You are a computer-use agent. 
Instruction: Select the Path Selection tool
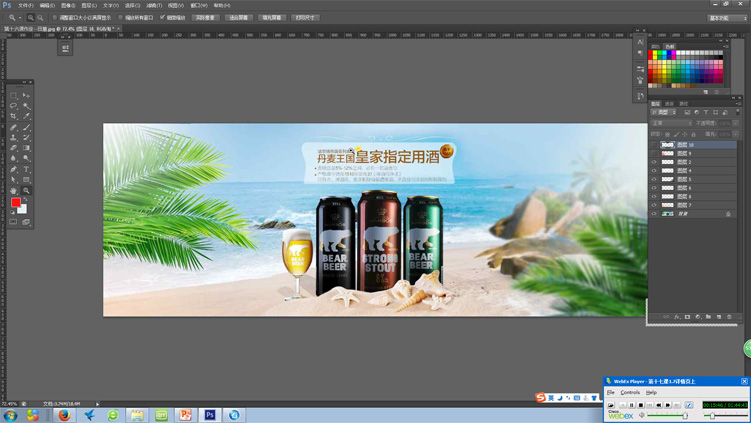click(13, 180)
